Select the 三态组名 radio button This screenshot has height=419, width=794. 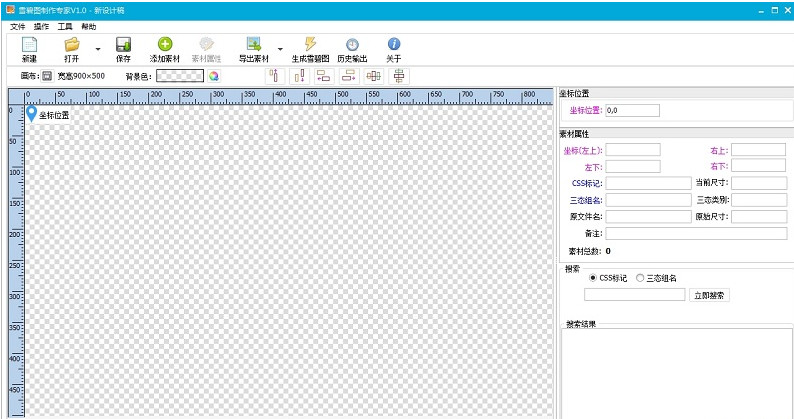pyautogui.click(x=640, y=278)
